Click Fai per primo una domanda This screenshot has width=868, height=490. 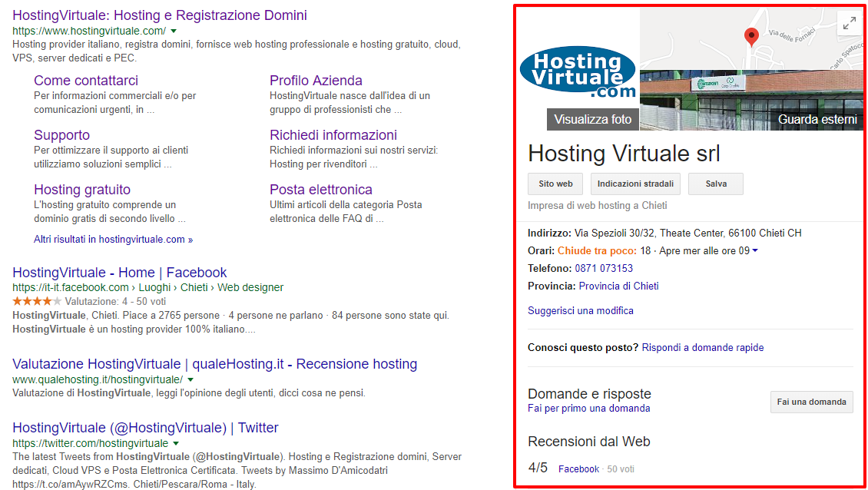588,409
